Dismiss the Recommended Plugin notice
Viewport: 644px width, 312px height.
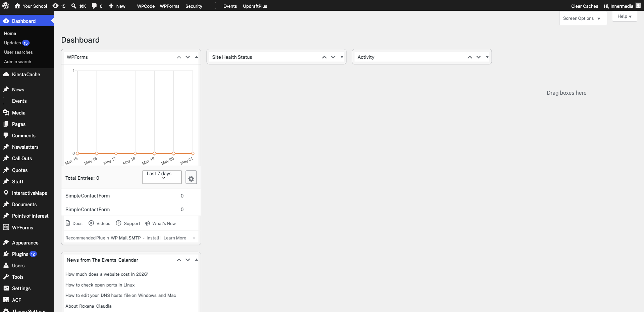point(194,238)
